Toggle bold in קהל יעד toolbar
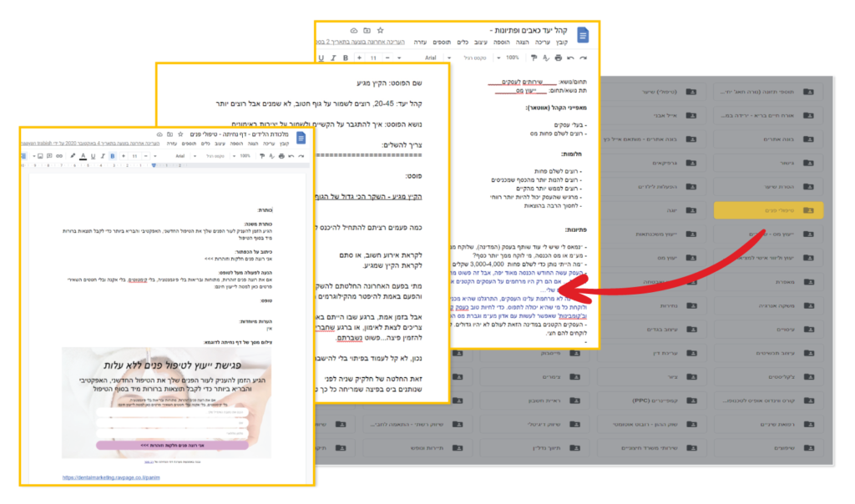This screenshot has width=855, height=504. pyautogui.click(x=345, y=58)
